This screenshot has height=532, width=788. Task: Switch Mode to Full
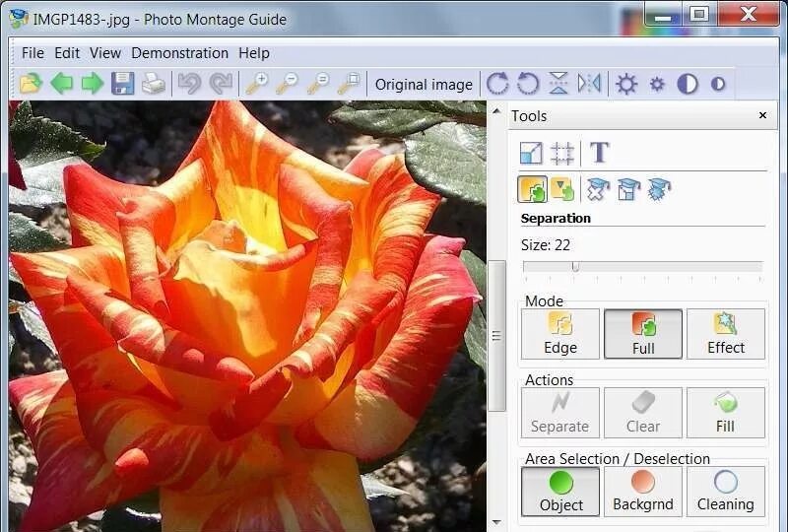click(x=643, y=334)
